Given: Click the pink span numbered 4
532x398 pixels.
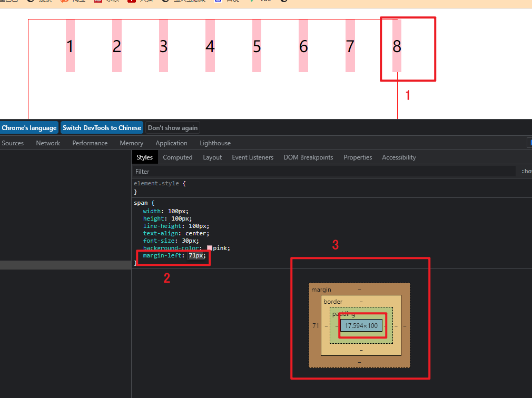Looking at the screenshot, I should (210, 46).
